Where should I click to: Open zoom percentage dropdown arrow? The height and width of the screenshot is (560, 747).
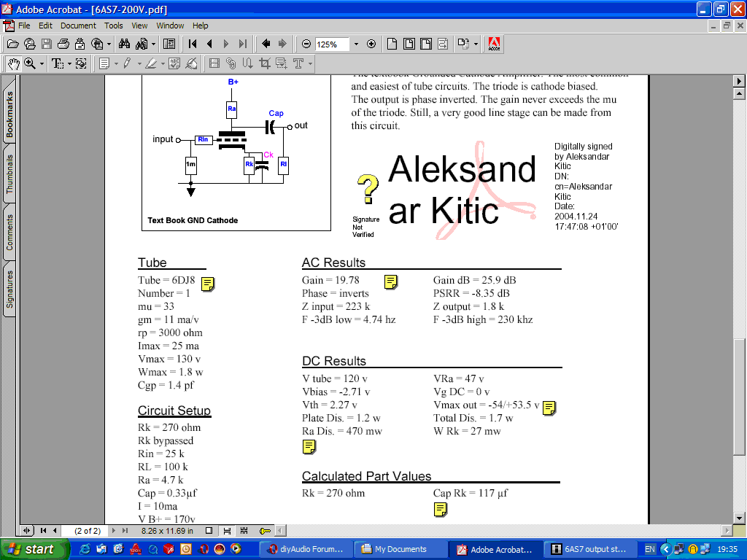click(x=356, y=44)
